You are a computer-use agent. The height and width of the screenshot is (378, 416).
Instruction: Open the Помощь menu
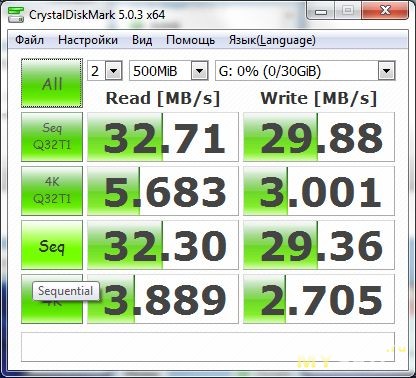pyautogui.click(x=190, y=40)
